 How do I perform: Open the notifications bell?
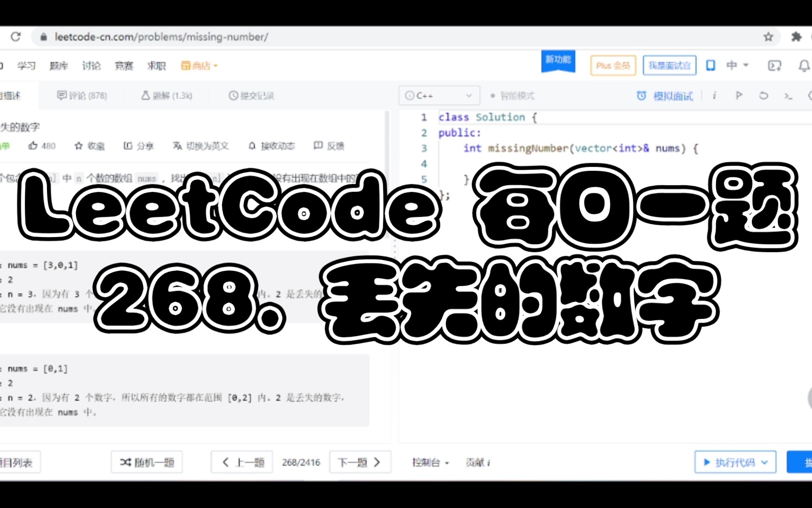804,66
